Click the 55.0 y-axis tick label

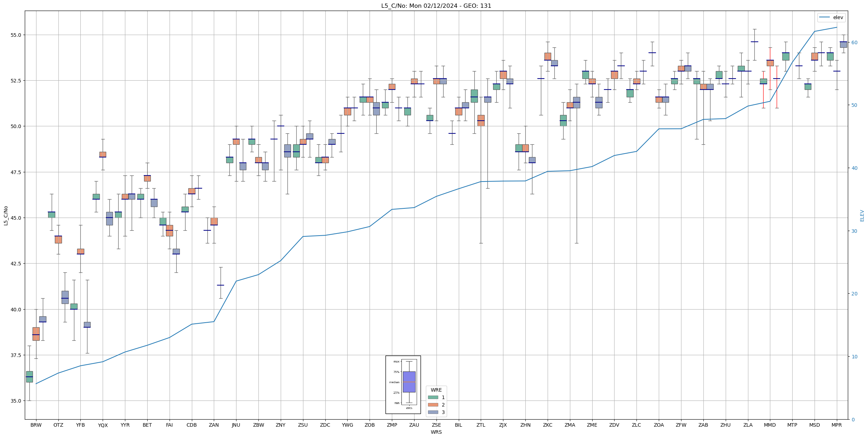16,35
